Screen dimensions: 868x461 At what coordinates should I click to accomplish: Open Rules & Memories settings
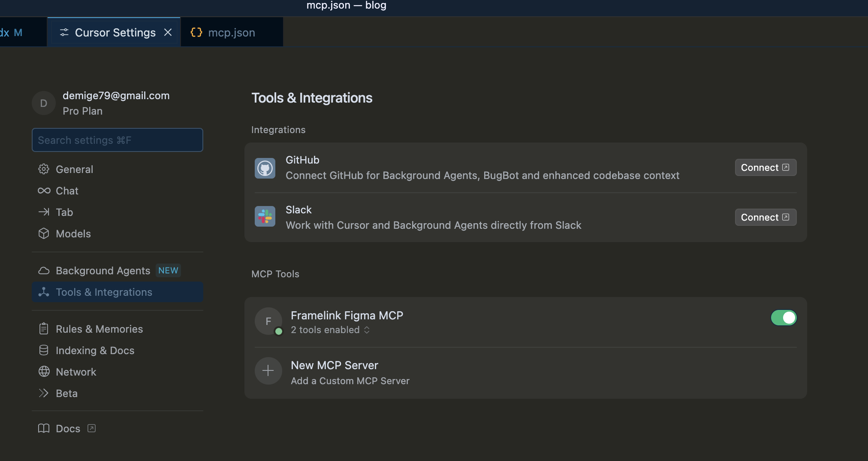click(117, 329)
